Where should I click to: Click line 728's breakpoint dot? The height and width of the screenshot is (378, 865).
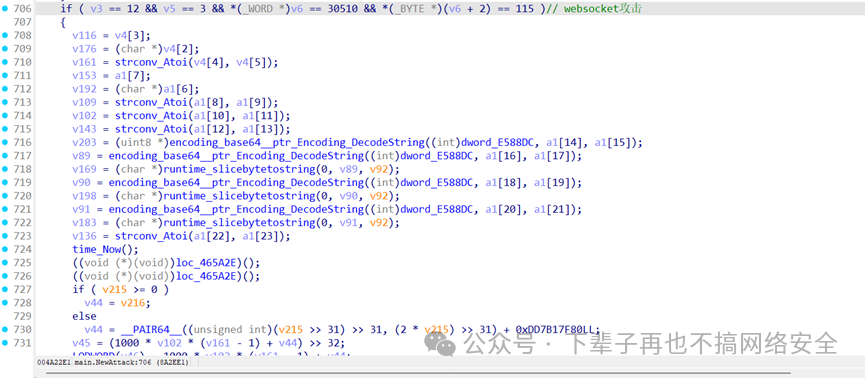coord(5,302)
